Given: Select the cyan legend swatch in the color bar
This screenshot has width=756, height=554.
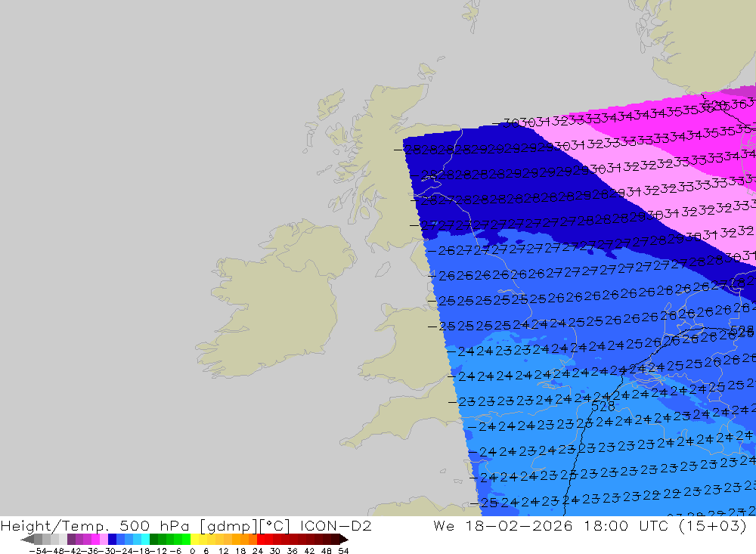Looking at the screenshot, I should click(x=146, y=540).
